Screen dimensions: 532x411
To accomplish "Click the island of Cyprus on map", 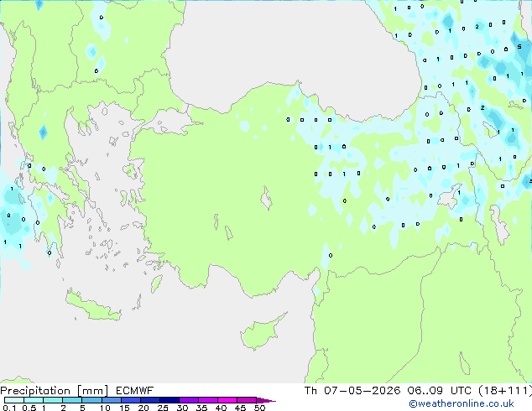I will 261,333.
